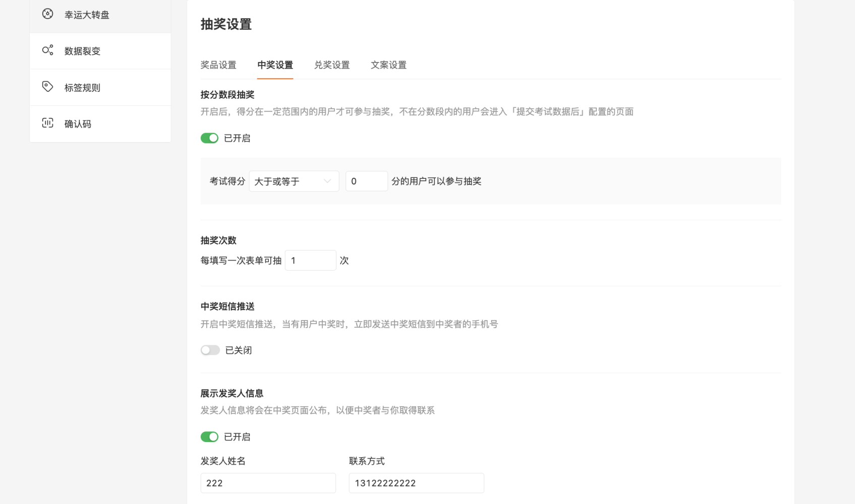The image size is (855, 504).
Task: Click the 抽奖次数 count input field
Action: (311, 261)
